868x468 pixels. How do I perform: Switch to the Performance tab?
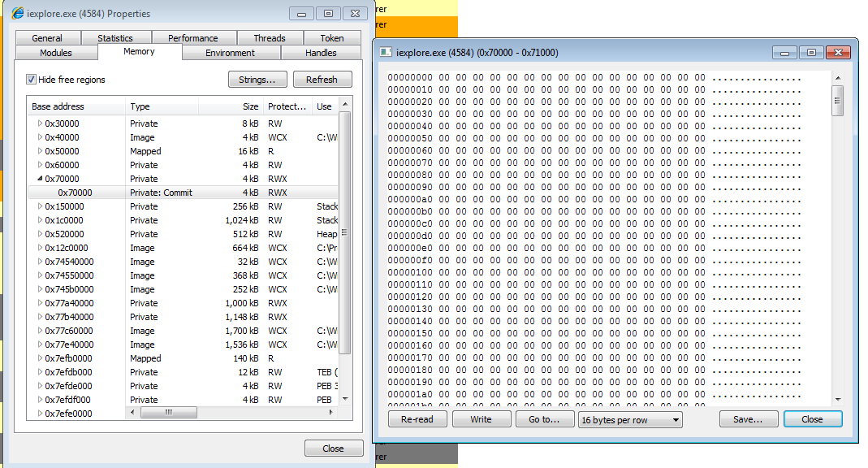point(192,37)
